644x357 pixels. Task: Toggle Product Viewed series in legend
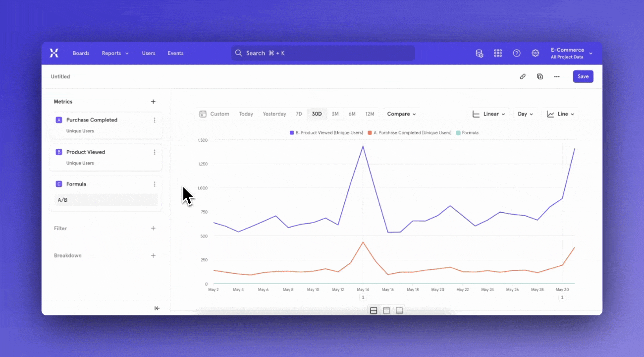tap(326, 133)
